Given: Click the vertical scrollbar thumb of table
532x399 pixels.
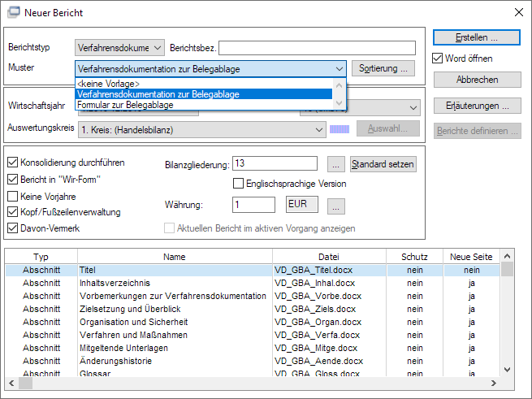Looking at the screenshot, I should (508, 269).
